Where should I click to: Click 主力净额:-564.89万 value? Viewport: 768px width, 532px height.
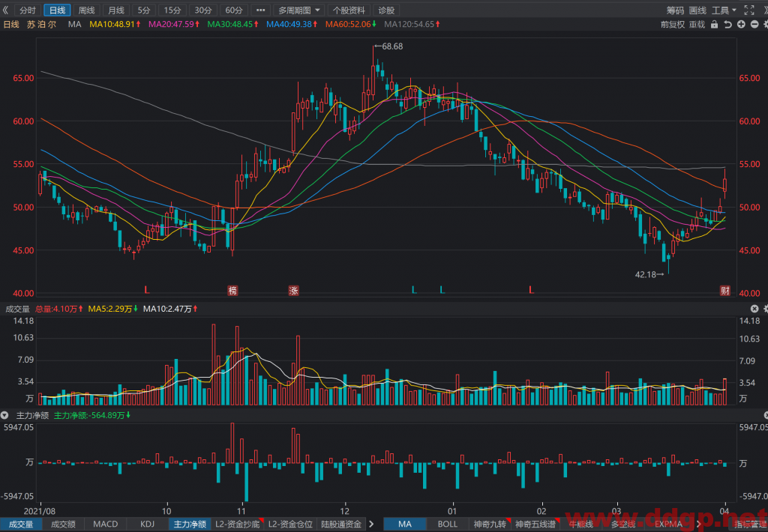tap(92, 415)
